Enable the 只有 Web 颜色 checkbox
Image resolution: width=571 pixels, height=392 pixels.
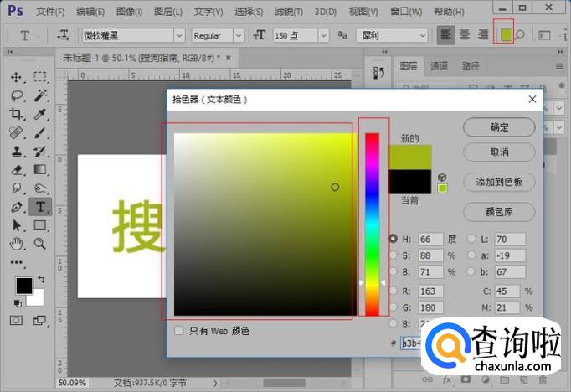(x=178, y=330)
